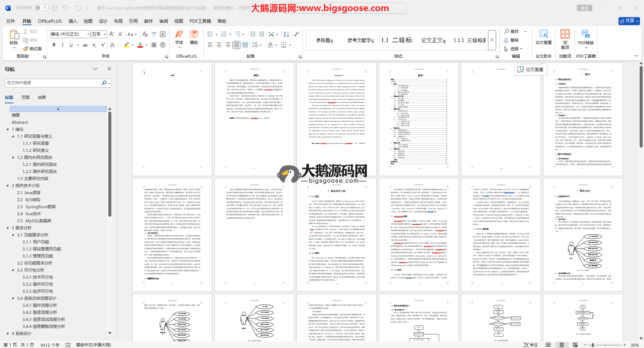The width and height of the screenshot is (644, 348).
Task: Click the 共享 Share button
Action: coord(629,21)
